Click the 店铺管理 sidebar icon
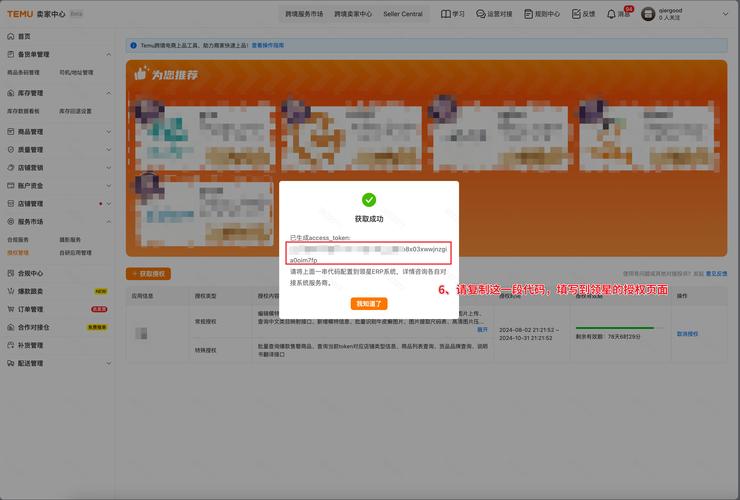740x500 pixels. pyautogui.click(x=10, y=203)
